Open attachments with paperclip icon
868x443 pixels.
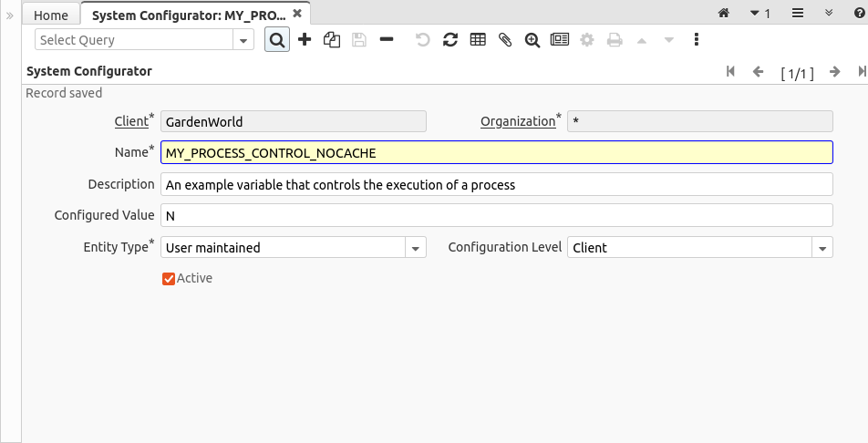click(x=505, y=40)
